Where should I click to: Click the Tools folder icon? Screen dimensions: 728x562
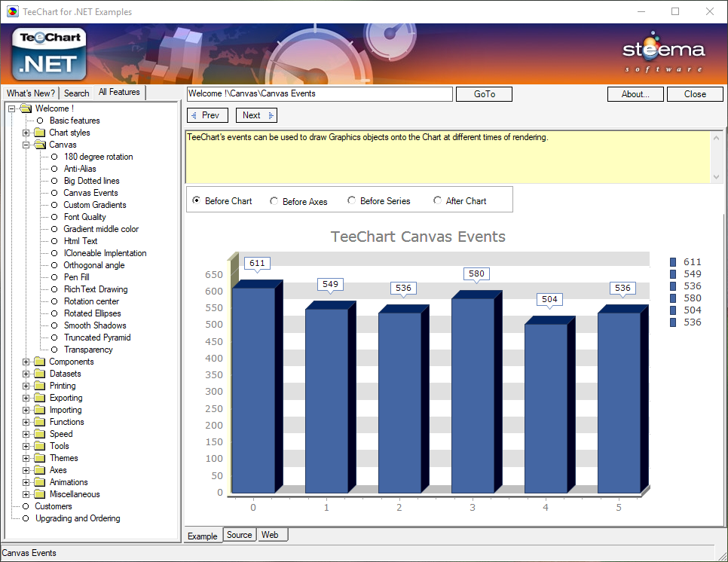[x=40, y=446]
